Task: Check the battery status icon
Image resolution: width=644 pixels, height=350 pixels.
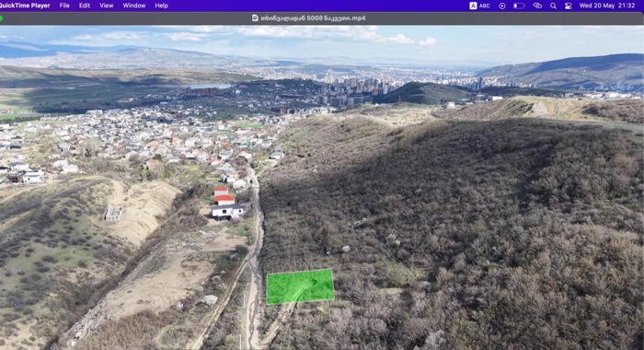Action: (519, 6)
